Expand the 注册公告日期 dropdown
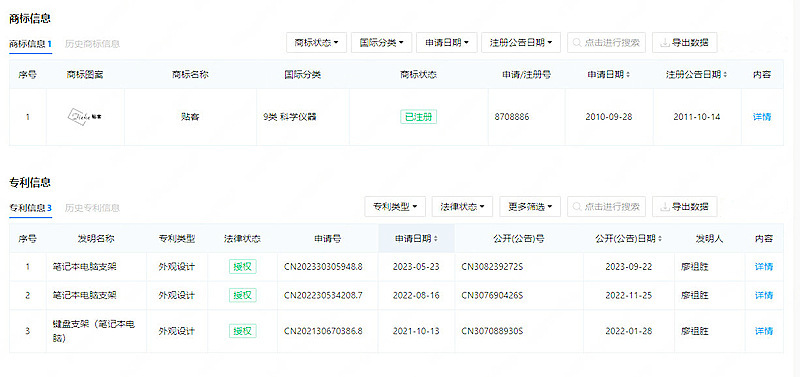 (x=521, y=43)
